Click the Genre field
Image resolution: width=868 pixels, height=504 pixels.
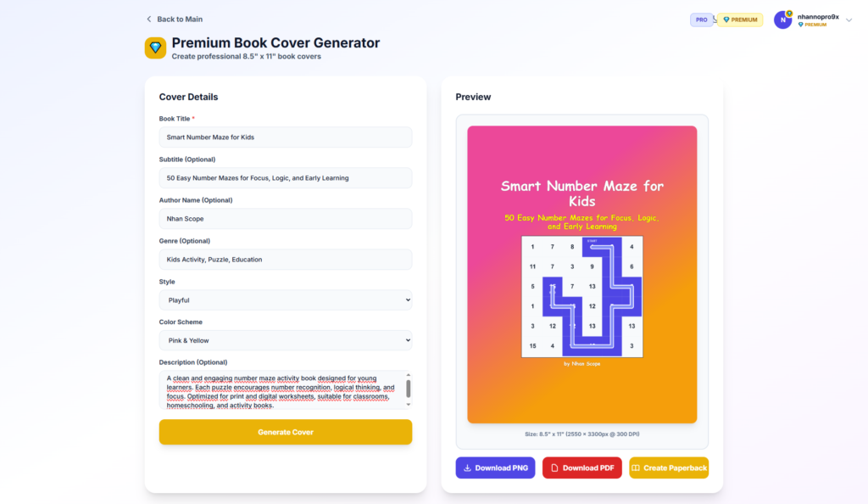coord(285,260)
